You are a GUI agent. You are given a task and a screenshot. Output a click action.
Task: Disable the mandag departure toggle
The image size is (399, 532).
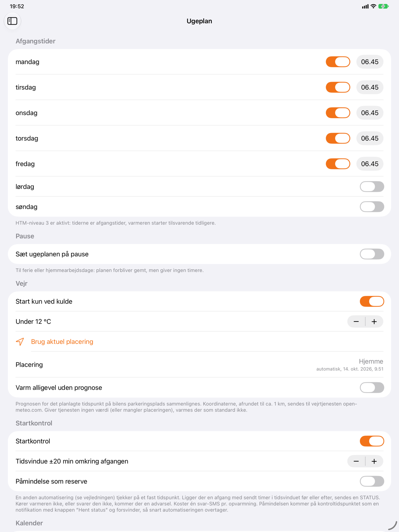pyautogui.click(x=338, y=62)
